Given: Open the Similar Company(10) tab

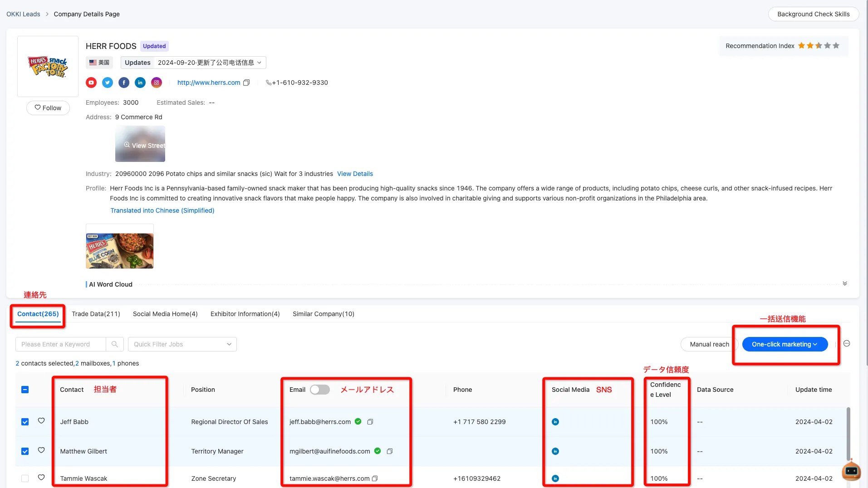Looking at the screenshot, I should [x=324, y=314].
